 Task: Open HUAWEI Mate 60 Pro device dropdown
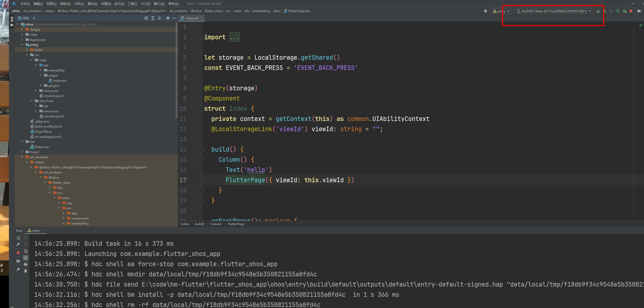554,11
